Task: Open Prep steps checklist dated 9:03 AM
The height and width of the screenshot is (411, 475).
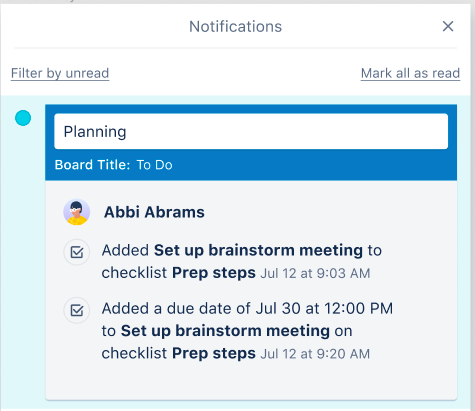Action: point(214,273)
